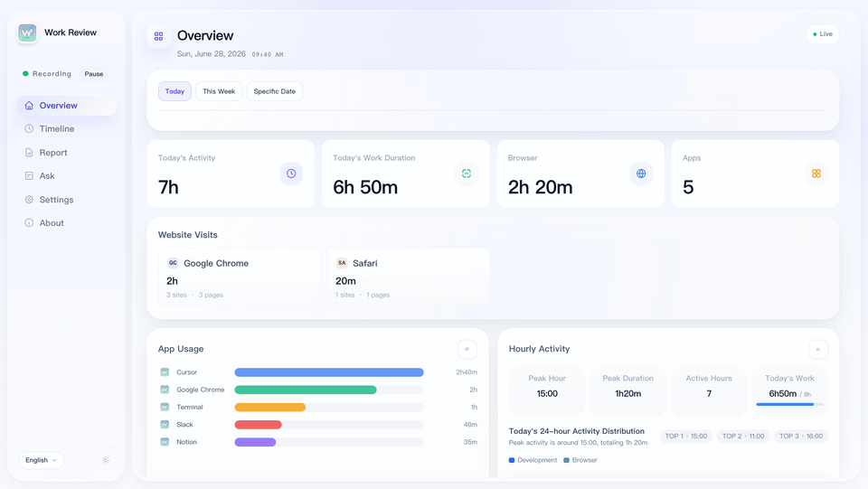Click the Google Chrome app icon in App Usage
Viewport: 868px width, 489px height.
click(x=165, y=390)
